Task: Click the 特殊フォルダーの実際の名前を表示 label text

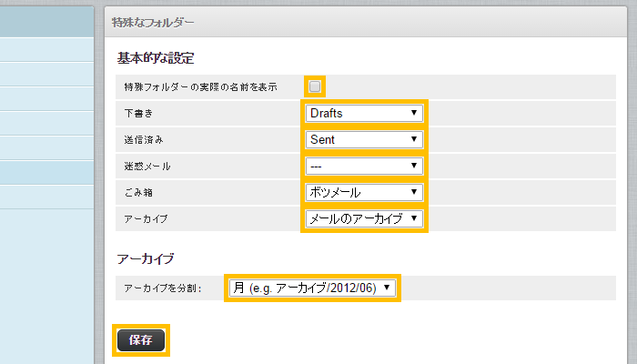Action: pos(200,87)
